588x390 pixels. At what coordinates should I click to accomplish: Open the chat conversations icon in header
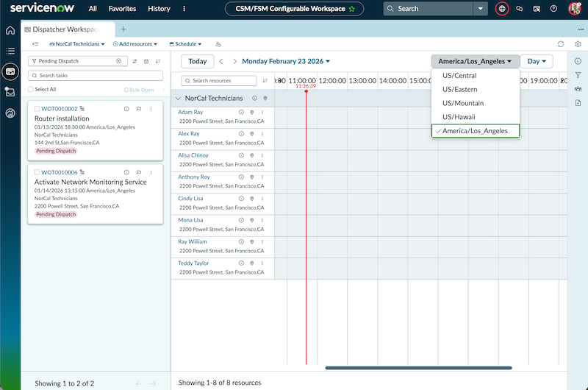point(520,9)
